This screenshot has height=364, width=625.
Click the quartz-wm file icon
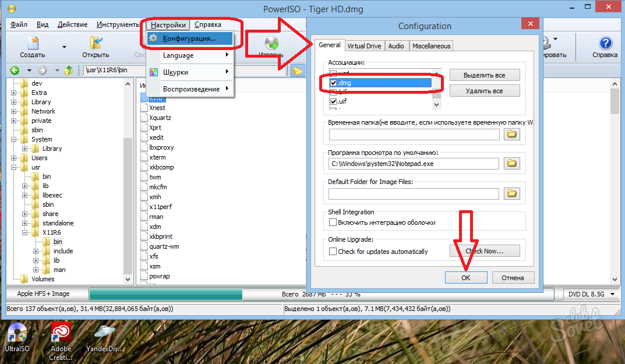(x=144, y=246)
